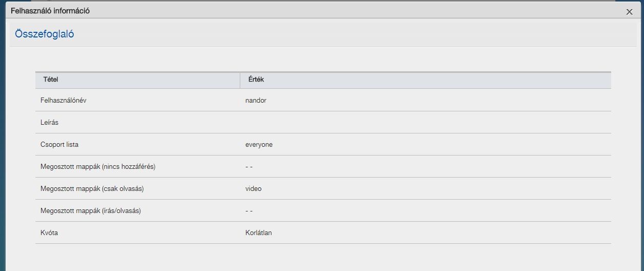Click the divider between Tétel and Érték headers
644x271 pixels.
240,80
